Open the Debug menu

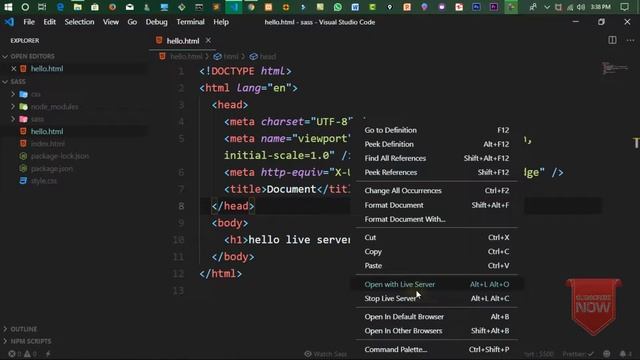pyautogui.click(x=156, y=22)
